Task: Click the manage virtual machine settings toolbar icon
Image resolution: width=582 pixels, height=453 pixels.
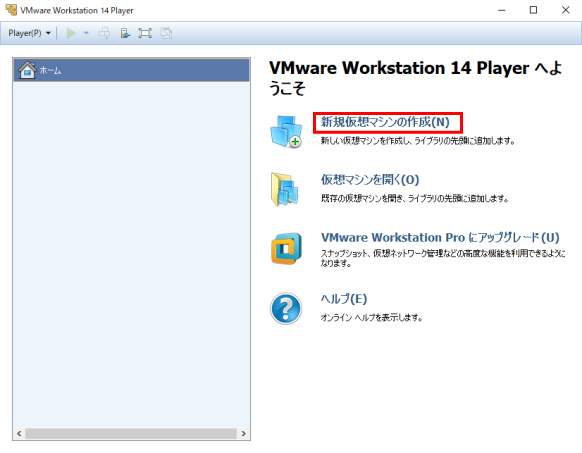Action: click(x=125, y=33)
